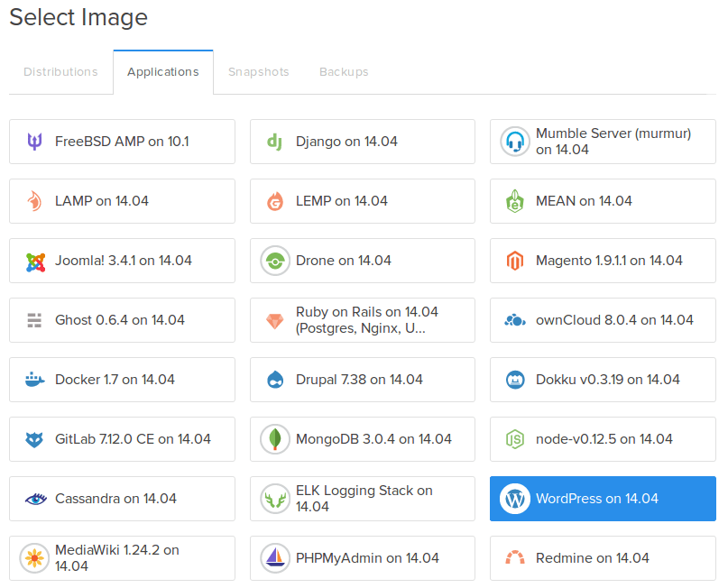Click the LEMP flame G icon
The width and height of the screenshot is (728, 588).
pos(275,201)
